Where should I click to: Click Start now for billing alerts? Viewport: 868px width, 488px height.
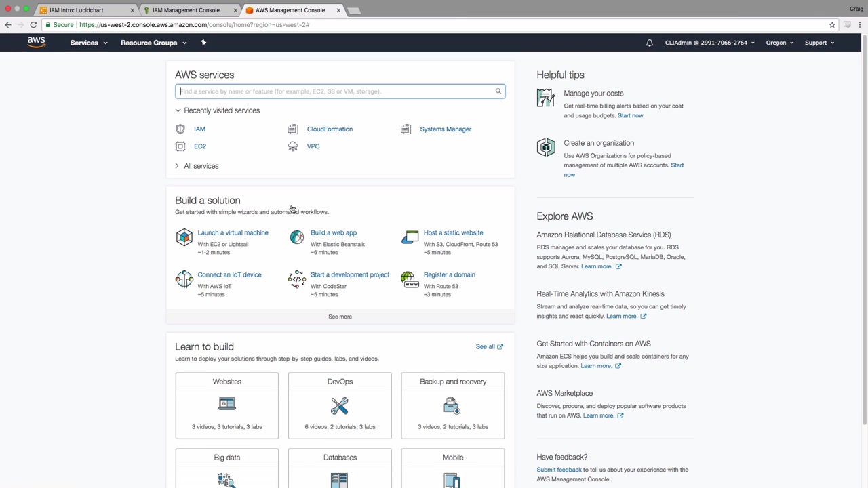631,115
